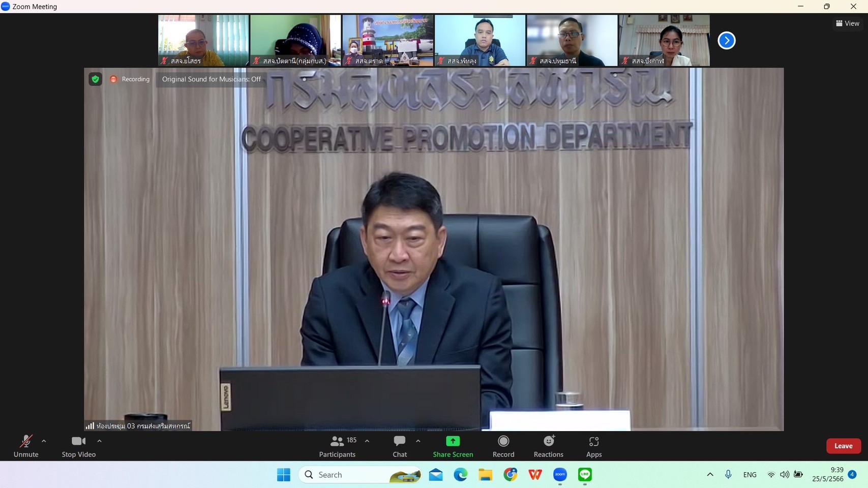Viewport: 868px width, 488px height.
Task: Click the system tray microphone icon
Action: pos(728,475)
